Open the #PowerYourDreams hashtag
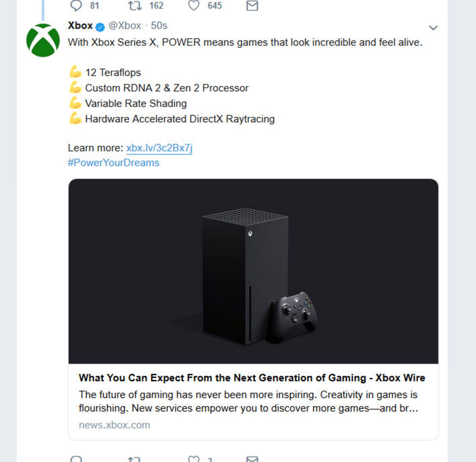 coord(114,163)
